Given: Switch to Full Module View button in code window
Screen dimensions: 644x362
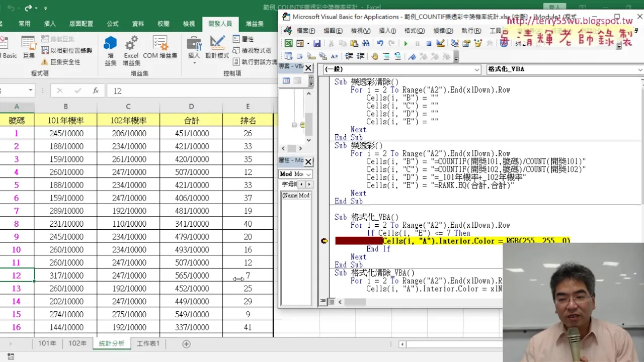Looking at the screenshot, I should (331, 302).
